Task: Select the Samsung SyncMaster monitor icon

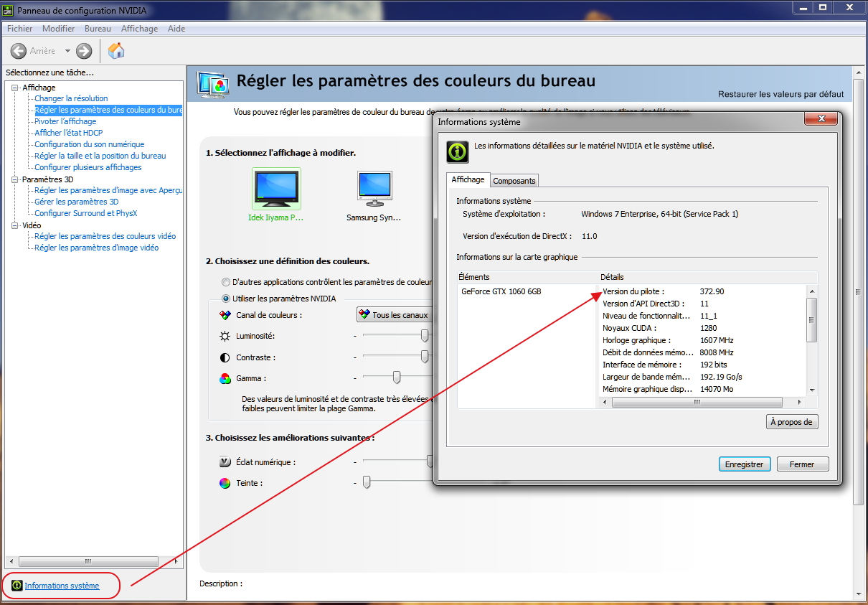Action: tap(374, 189)
